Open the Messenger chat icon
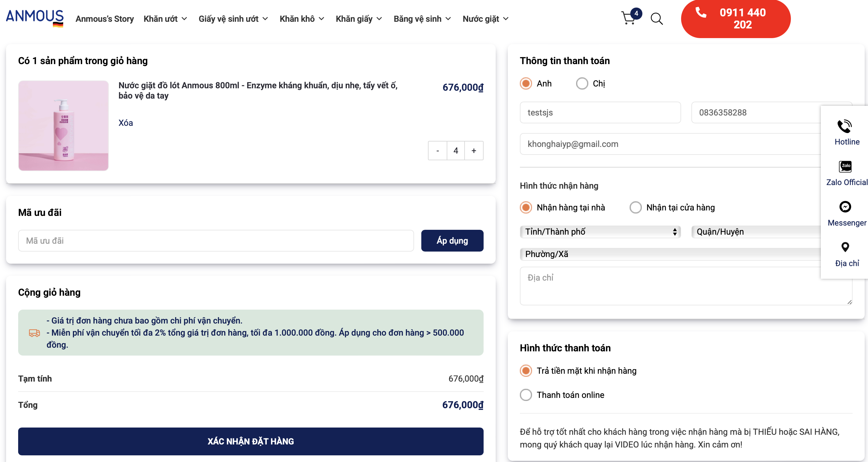The width and height of the screenshot is (868, 462). [x=845, y=207]
